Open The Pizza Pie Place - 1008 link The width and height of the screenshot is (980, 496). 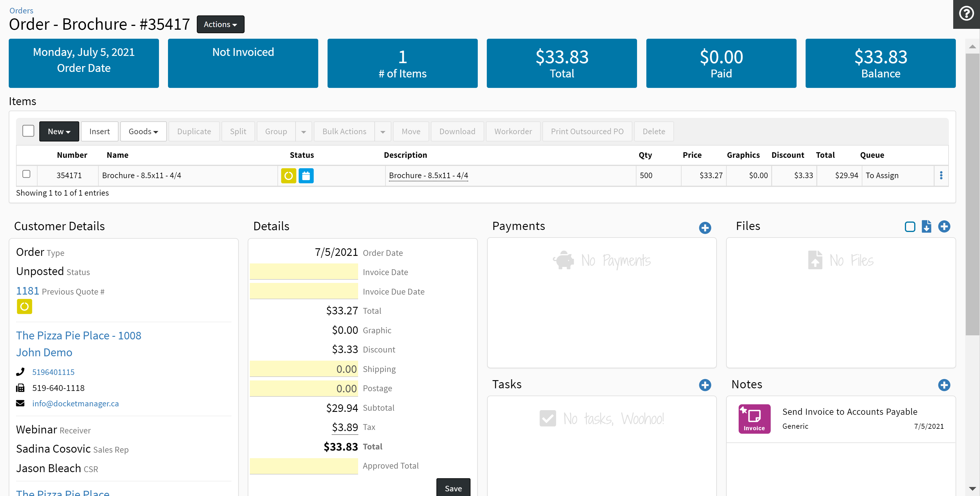pyautogui.click(x=78, y=336)
